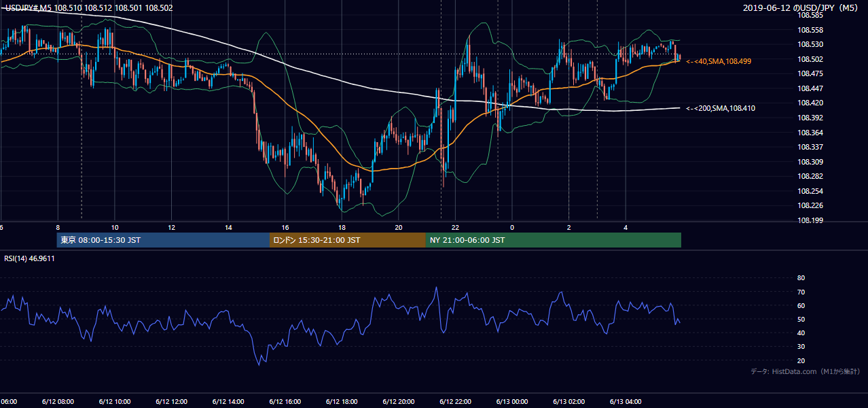This screenshot has width=868, height=408.
Task: Click price axis value 108.364
Action: (810, 133)
